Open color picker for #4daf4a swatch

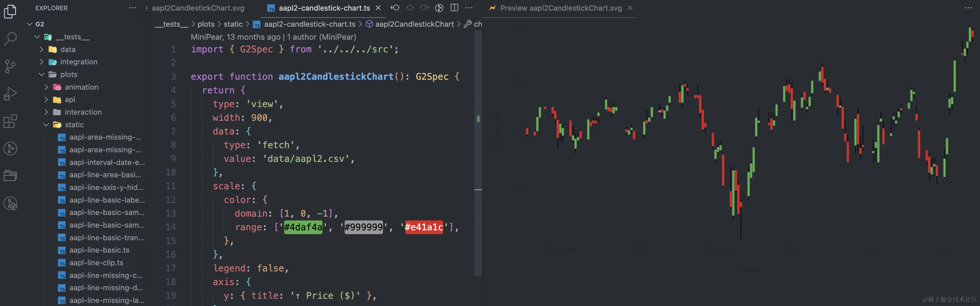tap(303, 227)
